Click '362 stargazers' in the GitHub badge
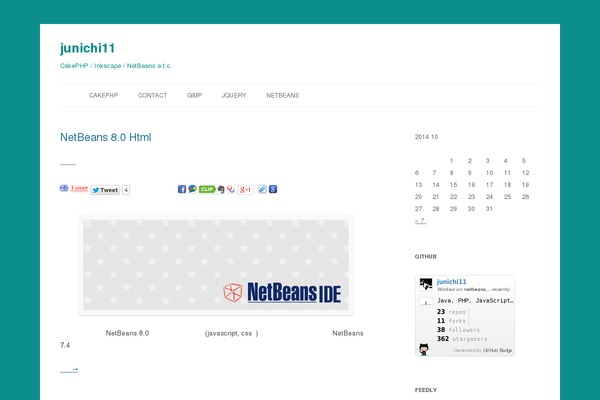This screenshot has width=600, height=400. (462, 339)
